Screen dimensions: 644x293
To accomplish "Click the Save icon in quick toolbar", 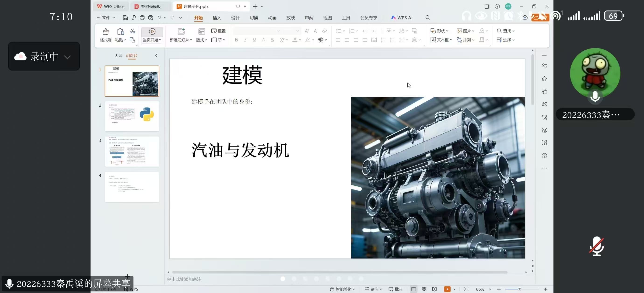I will tap(126, 18).
